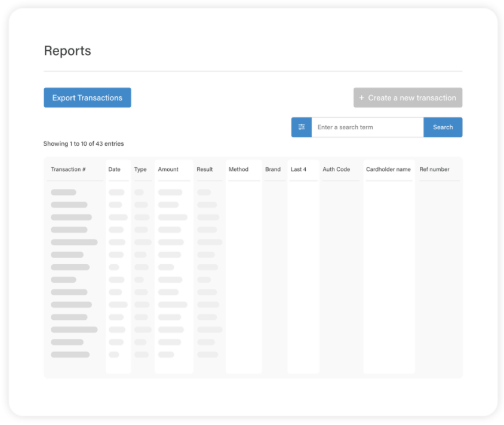
Task: Select the Method column header
Action: pyautogui.click(x=238, y=170)
